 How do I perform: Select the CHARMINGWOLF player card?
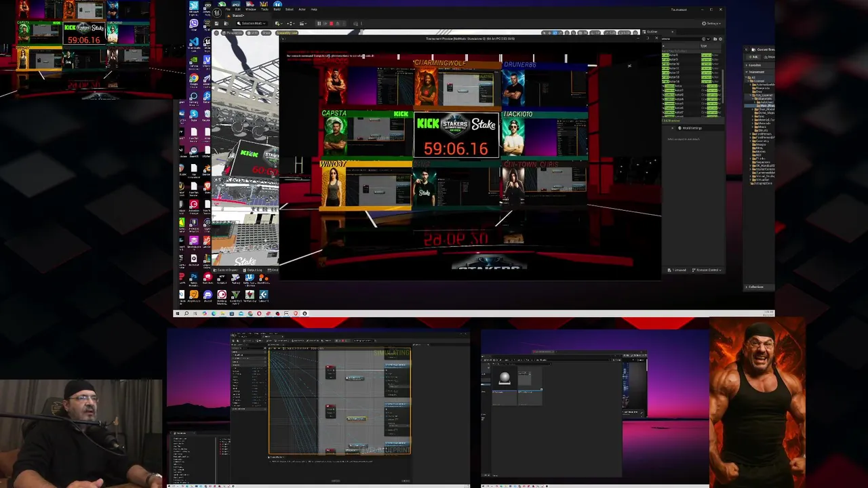tap(456, 84)
